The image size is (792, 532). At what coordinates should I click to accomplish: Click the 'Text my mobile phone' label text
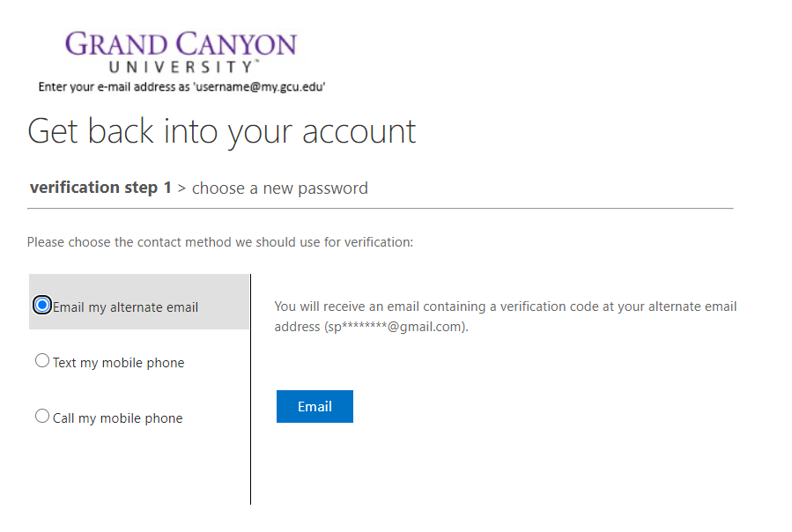(119, 363)
